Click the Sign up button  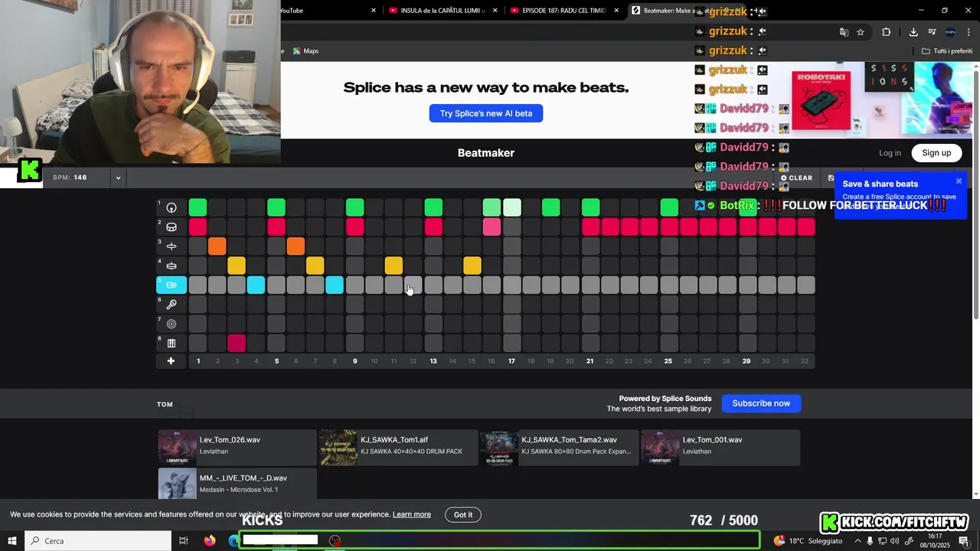click(936, 153)
